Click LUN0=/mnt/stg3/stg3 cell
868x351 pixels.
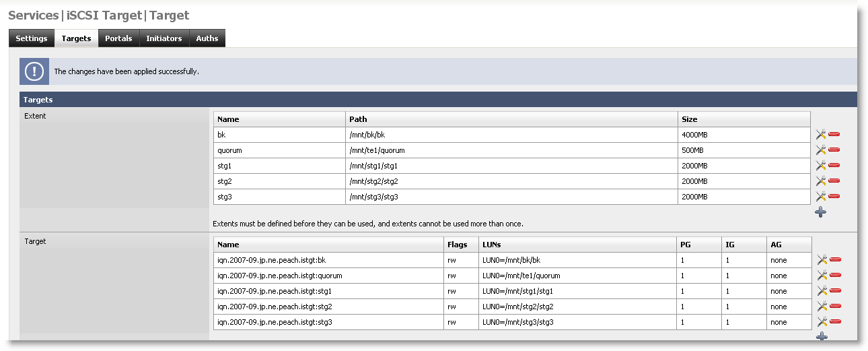click(x=577, y=322)
